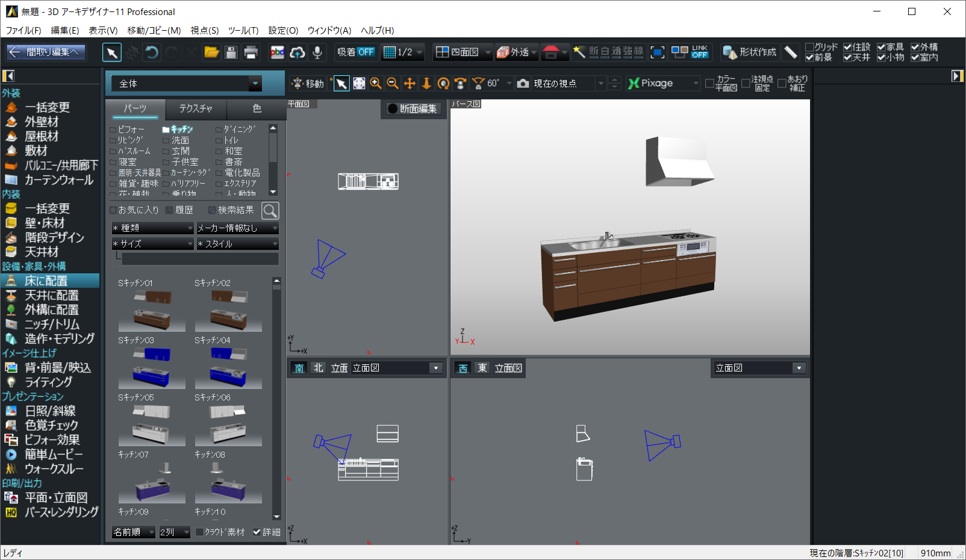Click the 間取り編集へ button
Screen dimensions: 966x560
point(46,52)
